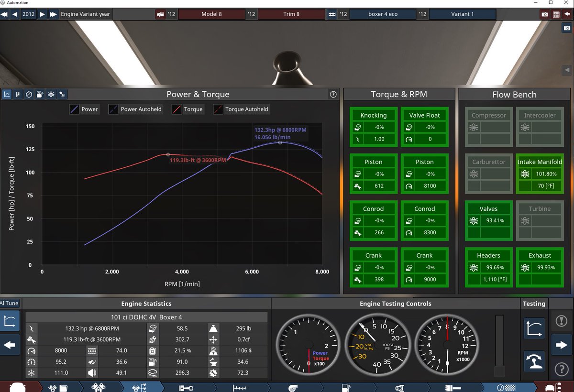Click the 101 ci DOHC 4V Boxer 4 header
The height and width of the screenshot is (392, 574).
pyautogui.click(x=146, y=317)
